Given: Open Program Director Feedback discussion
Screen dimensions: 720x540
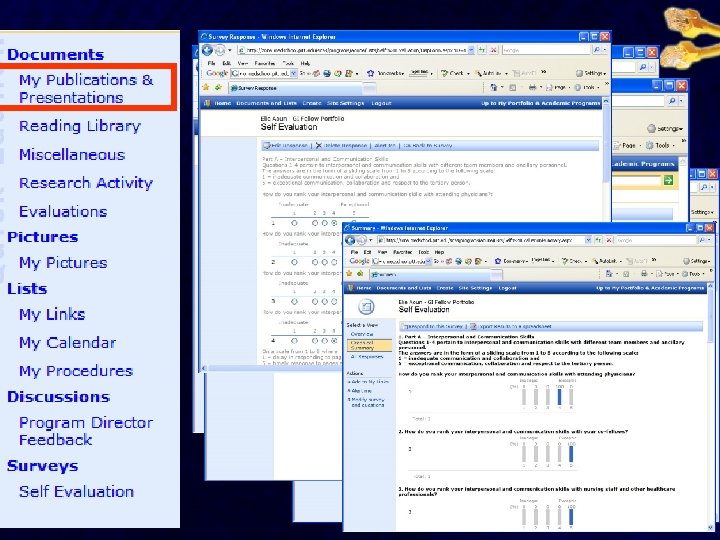Looking at the screenshot, I should pos(86,431).
